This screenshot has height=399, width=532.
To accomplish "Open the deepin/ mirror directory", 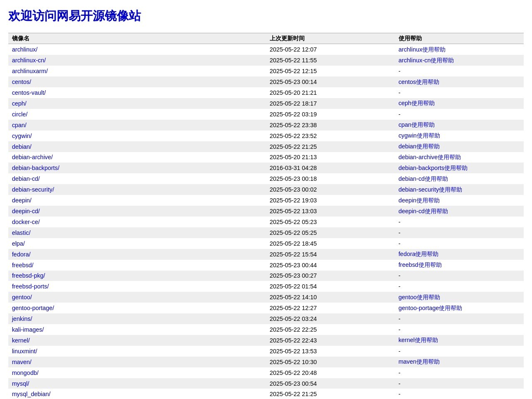I will point(22,200).
